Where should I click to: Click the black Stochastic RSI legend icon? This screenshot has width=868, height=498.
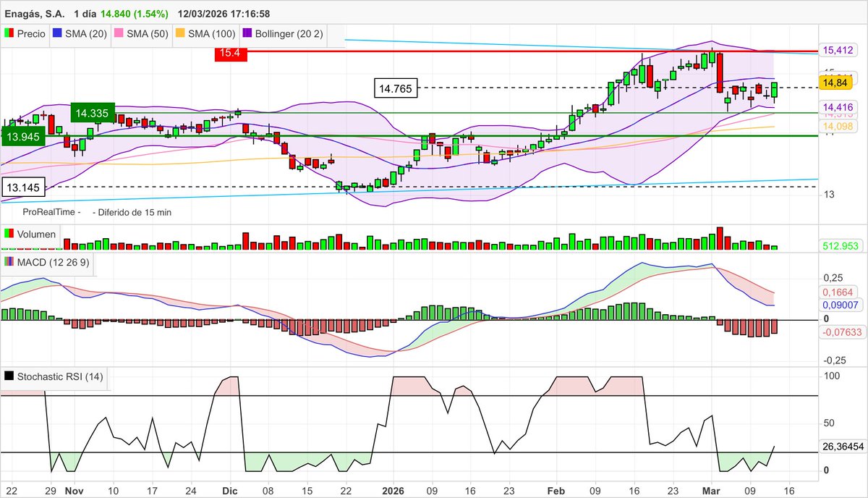pos(9,376)
